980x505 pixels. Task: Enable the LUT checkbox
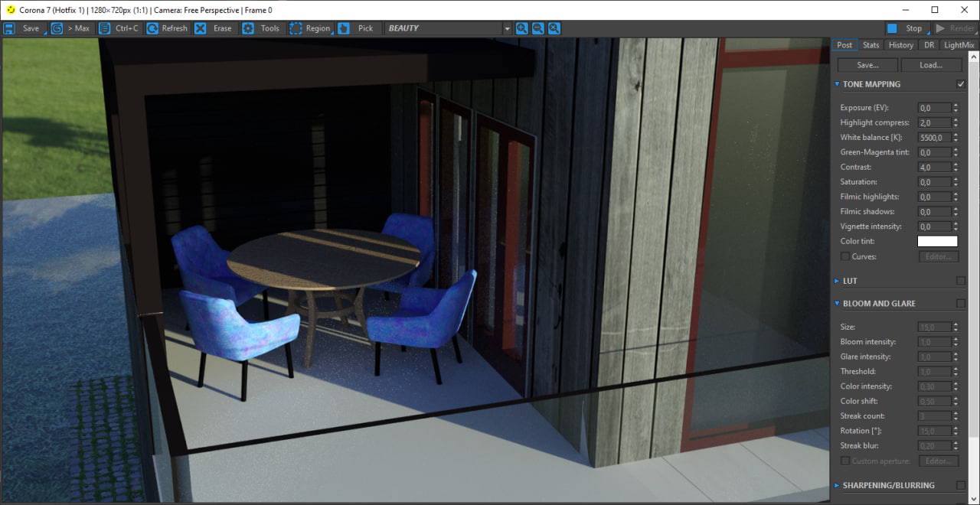(961, 281)
